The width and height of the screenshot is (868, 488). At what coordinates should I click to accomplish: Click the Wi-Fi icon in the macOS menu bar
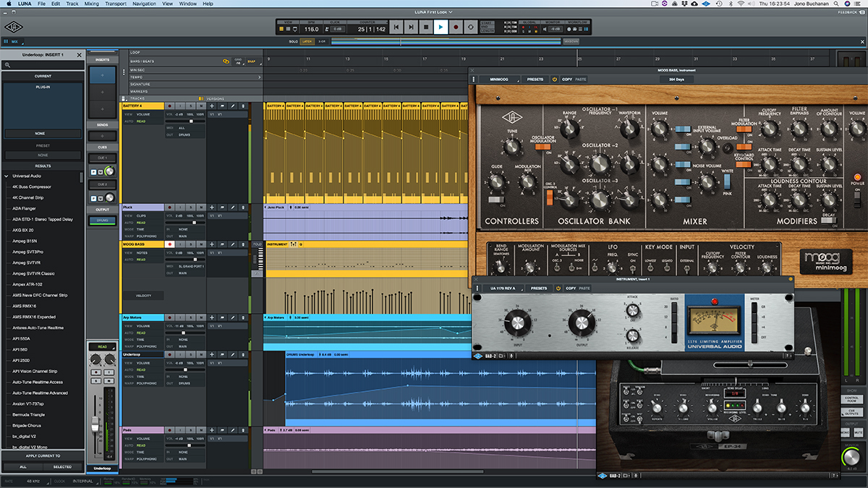[741, 4]
